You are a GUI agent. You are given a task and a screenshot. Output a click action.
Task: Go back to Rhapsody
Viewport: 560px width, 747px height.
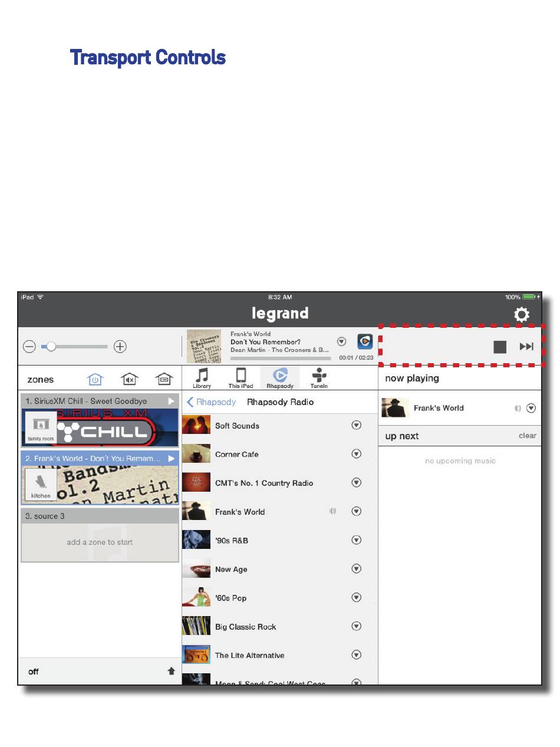pos(211,402)
